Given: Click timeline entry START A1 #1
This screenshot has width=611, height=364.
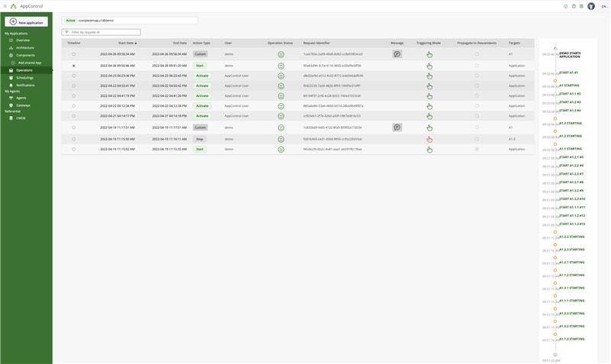Looking at the screenshot, I should [568, 72].
